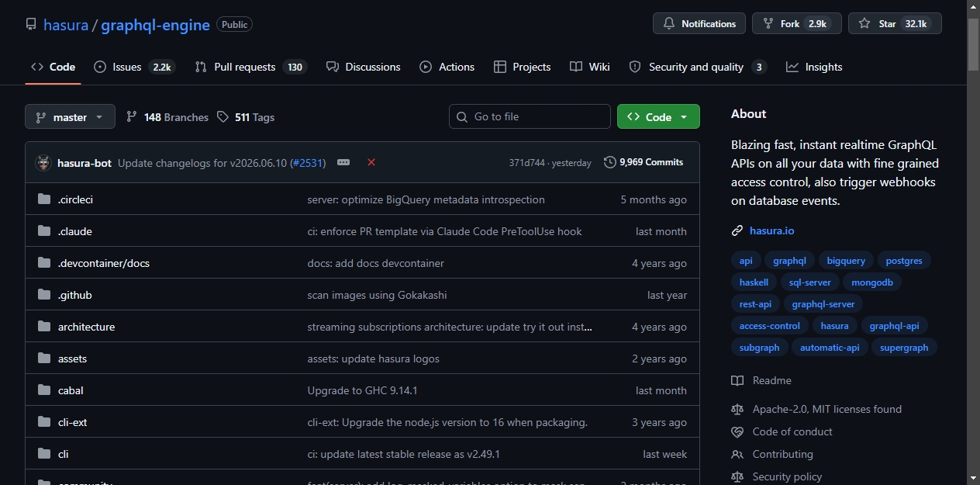
Task: View the 511 Tags link
Action: click(246, 117)
